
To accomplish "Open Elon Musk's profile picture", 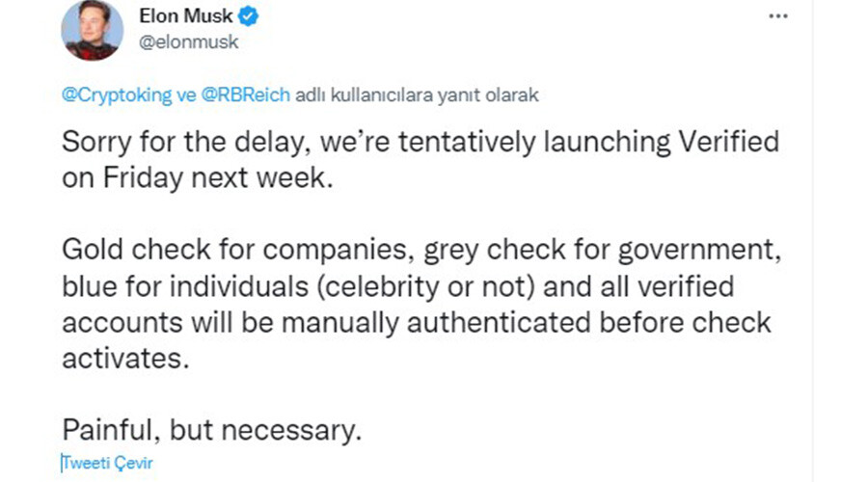I will [91, 31].
